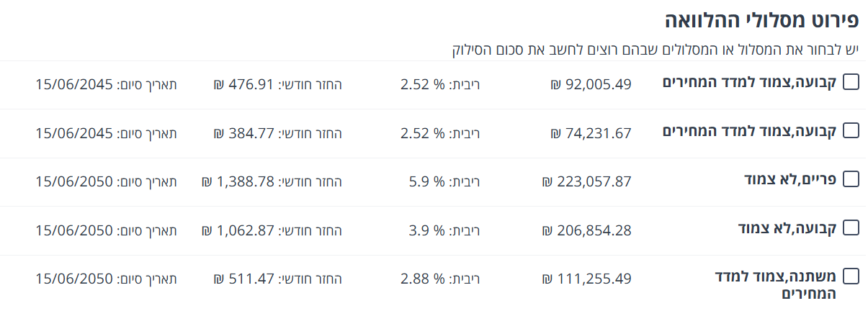This screenshot has height=329, width=868.
Task: Toggle the "משתנה,צמוד למדד המחירים" checkbox
Action: tap(851, 276)
